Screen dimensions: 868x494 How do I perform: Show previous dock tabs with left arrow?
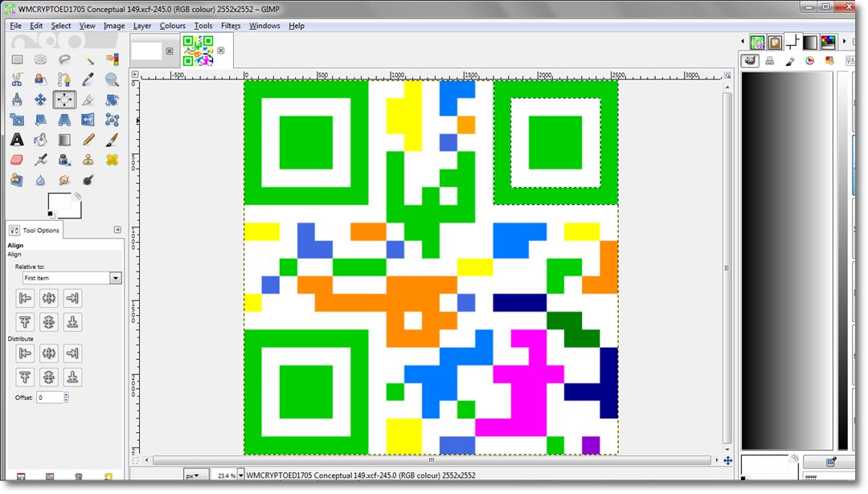(x=743, y=42)
